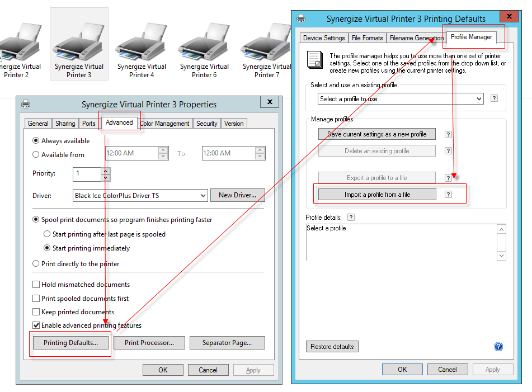Click help icon beside Save current settings button

point(448,134)
